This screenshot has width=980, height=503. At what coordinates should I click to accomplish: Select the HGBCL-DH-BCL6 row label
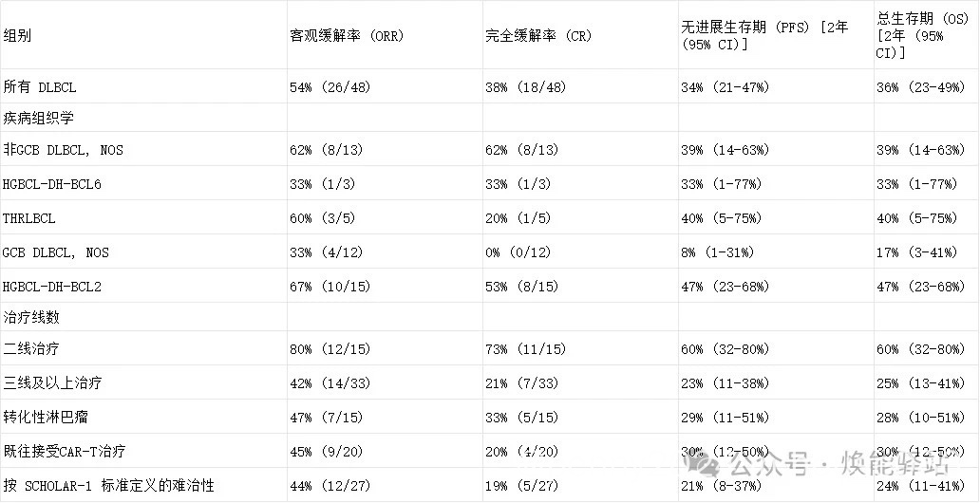click(x=51, y=184)
